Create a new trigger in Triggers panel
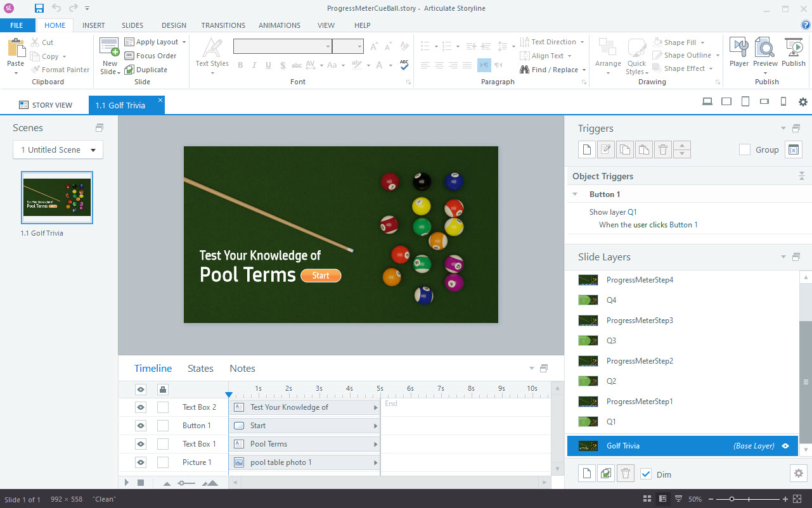The width and height of the screenshot is (812, 508). [x=587, y=149]
